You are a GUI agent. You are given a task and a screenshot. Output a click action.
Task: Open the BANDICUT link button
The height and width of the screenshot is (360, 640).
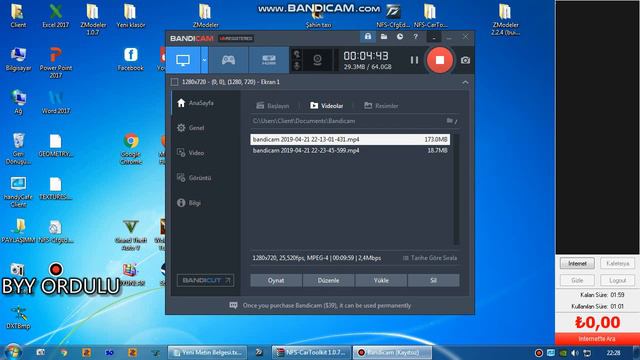(x=205, y=280)
